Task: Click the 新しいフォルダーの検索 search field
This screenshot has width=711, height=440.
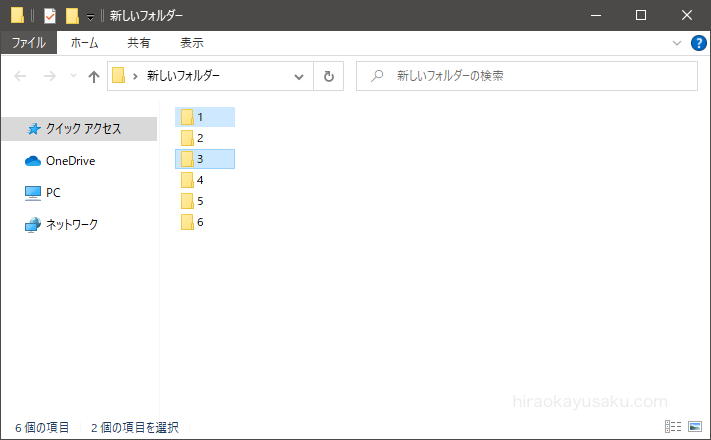Action: 527,76
